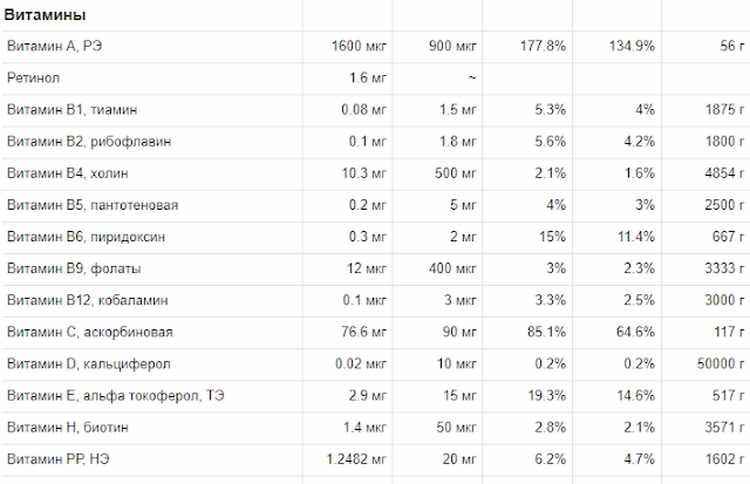The width and height of the screenshot is (750, 484).
Task: Select Витамин В5, пантотеновая row name
Action: [x=92, y=205]
